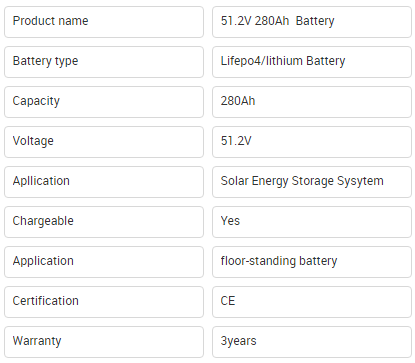Select the Yes chargeable value cell
The height and width of the screenshot is (363, 415).
(x=312, y=222)
